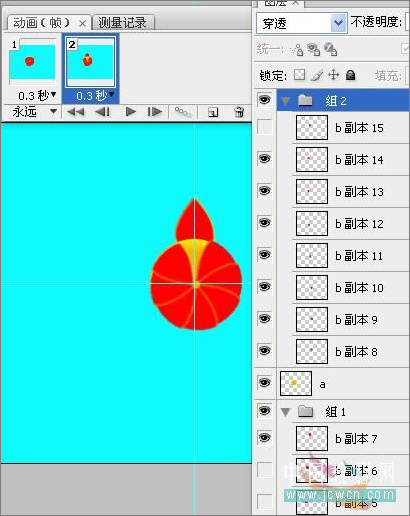Image resolution: width=410 pixels, height=516 pixels.
Task: Click the lock image pixels brush icon
Action: [x=317, y=75]
